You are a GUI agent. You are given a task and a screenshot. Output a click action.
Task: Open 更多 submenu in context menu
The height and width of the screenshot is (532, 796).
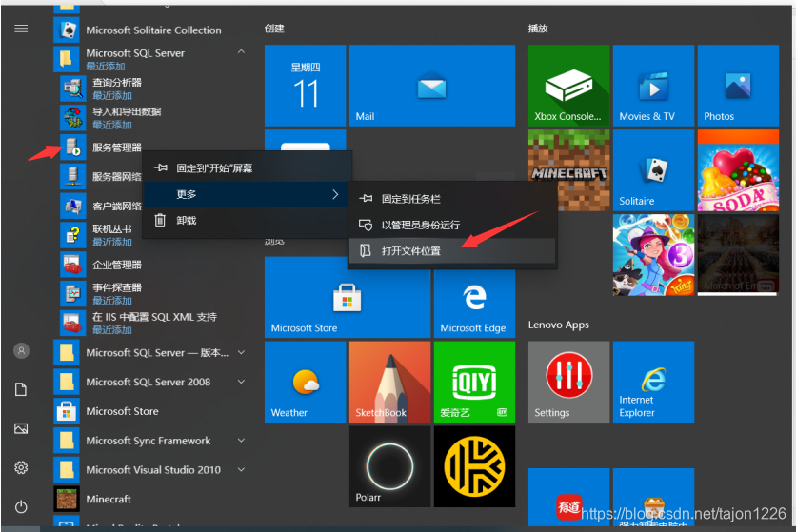click(247, 194)
